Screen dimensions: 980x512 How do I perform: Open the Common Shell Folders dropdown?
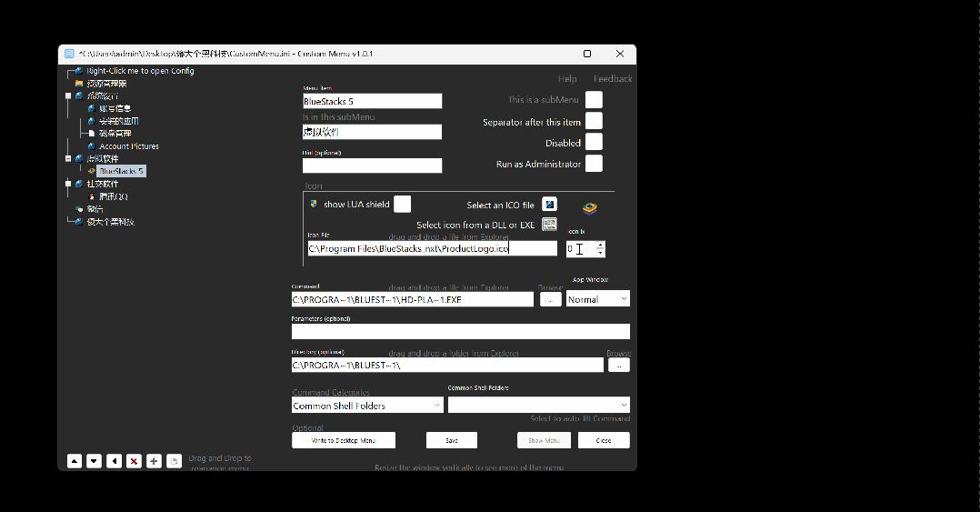pyautogui.click(x=539, y=405)
